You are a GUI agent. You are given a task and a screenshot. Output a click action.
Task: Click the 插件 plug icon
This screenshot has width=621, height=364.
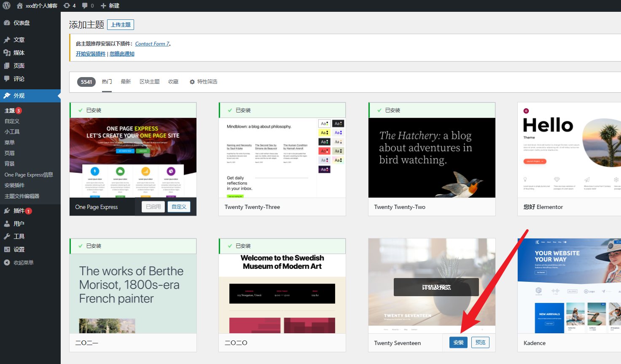(x=7, y=211)
